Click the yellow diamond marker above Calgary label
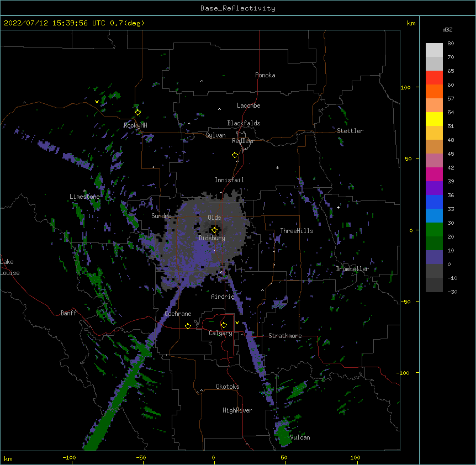 pyautogui.click(x=224, y=325)
